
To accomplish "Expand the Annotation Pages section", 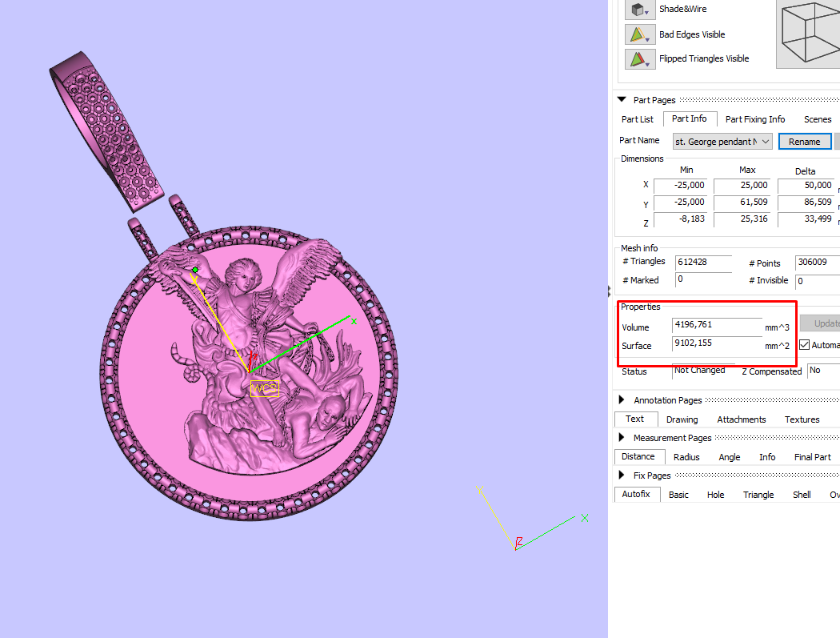I will [x=622, y=400].
